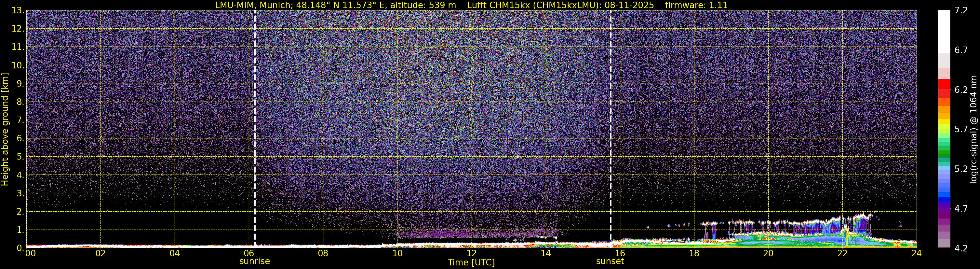Click the x-axis tick label '24'
The width and height of the screenshot is (980, 269).
[x=917, y=253]
